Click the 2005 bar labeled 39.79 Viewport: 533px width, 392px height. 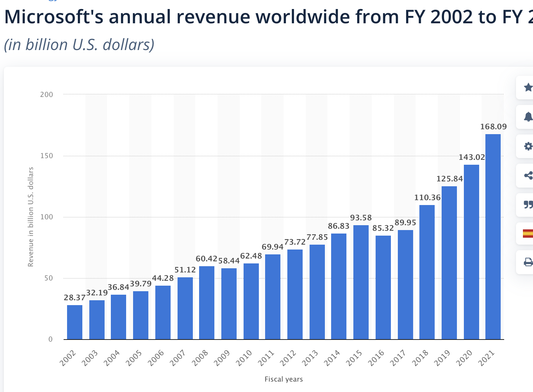point(141,315)
